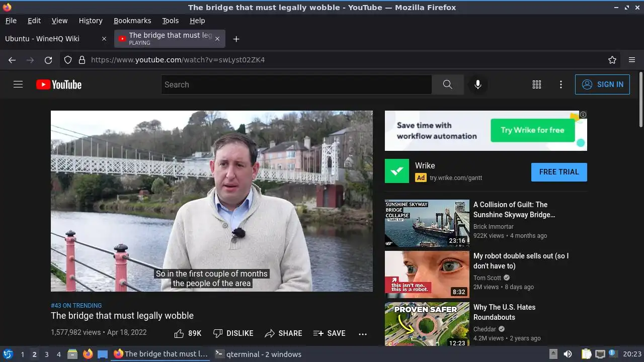The width and height of the screenshot is (644, 362).
Task: Open try.wrike.com/gantt ad link
Action: [456, 177]
